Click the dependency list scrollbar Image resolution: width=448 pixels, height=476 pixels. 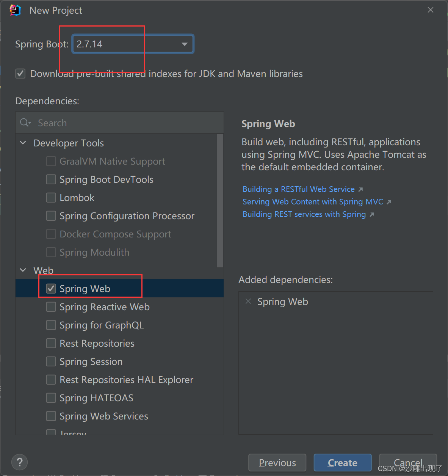220,201
